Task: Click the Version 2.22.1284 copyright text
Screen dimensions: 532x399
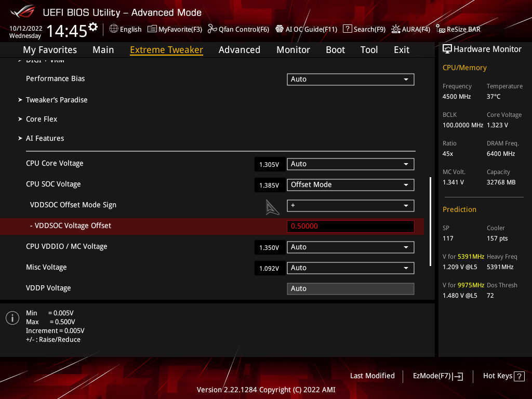Action: (266, 390)
